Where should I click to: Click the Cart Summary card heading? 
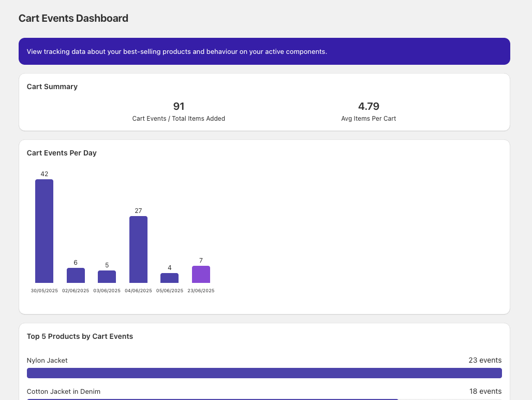point(52,87)
